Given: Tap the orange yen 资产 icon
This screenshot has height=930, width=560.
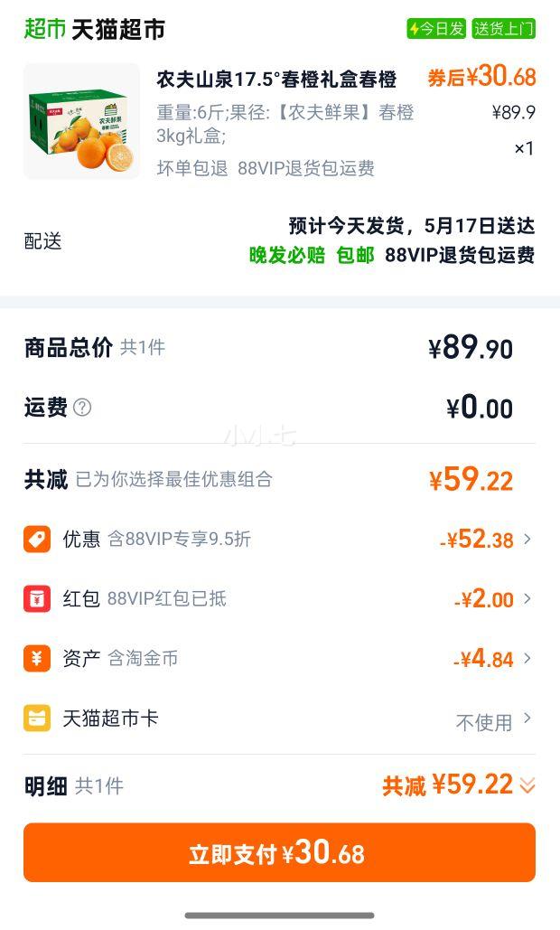Looking at the screenshot, I should pyautogui.click(x=37, y=658).
